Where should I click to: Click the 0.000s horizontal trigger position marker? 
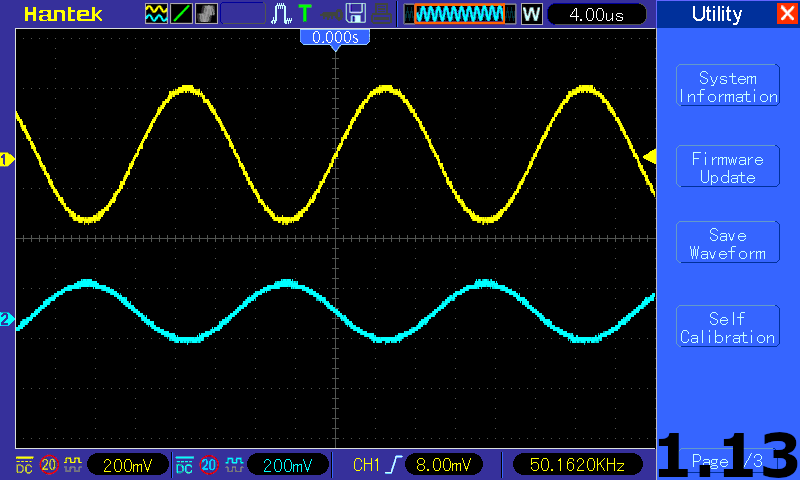pyautogui.click(x=335, y=37)
